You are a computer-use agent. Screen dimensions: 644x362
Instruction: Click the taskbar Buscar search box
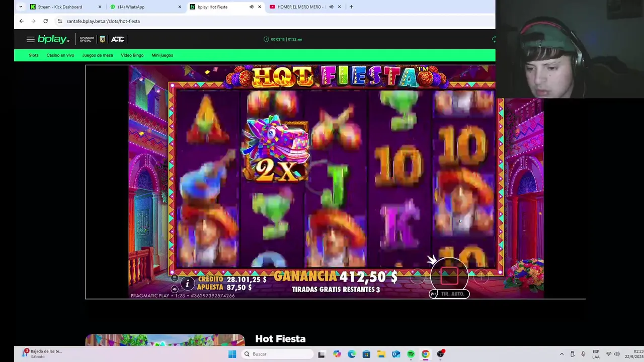(277, 354)
